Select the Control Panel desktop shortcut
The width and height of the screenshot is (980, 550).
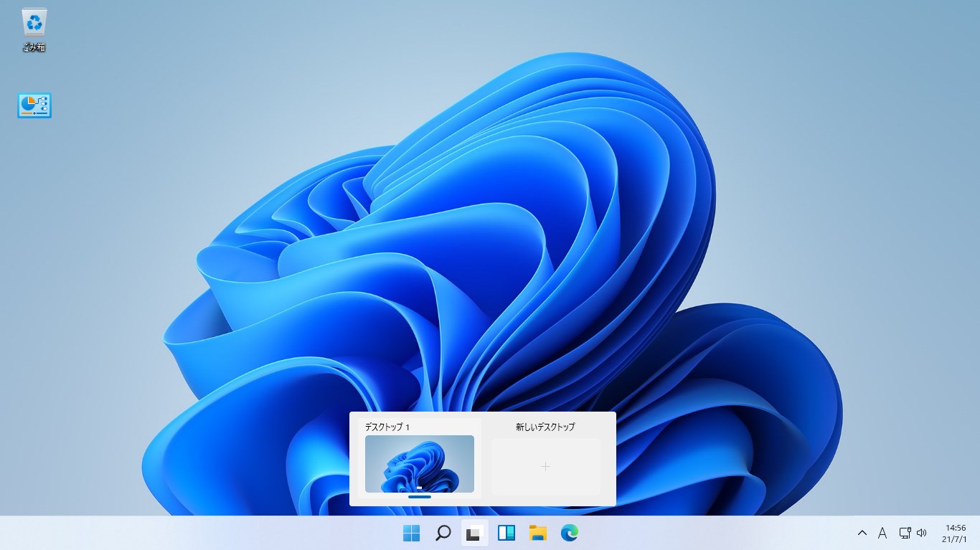(34, 105)
